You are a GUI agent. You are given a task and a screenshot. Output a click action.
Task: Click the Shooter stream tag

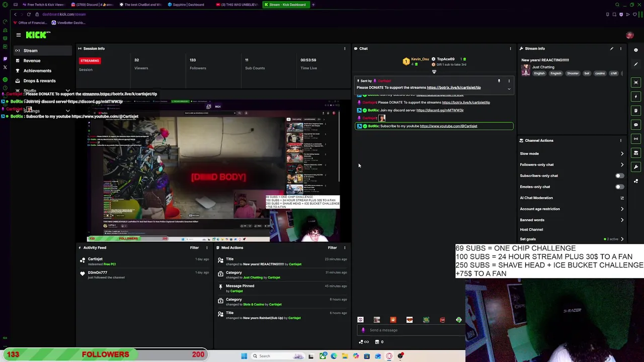573,73
